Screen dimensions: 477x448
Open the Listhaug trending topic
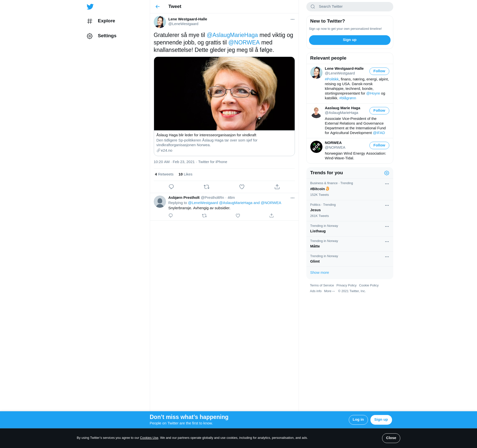350,229
